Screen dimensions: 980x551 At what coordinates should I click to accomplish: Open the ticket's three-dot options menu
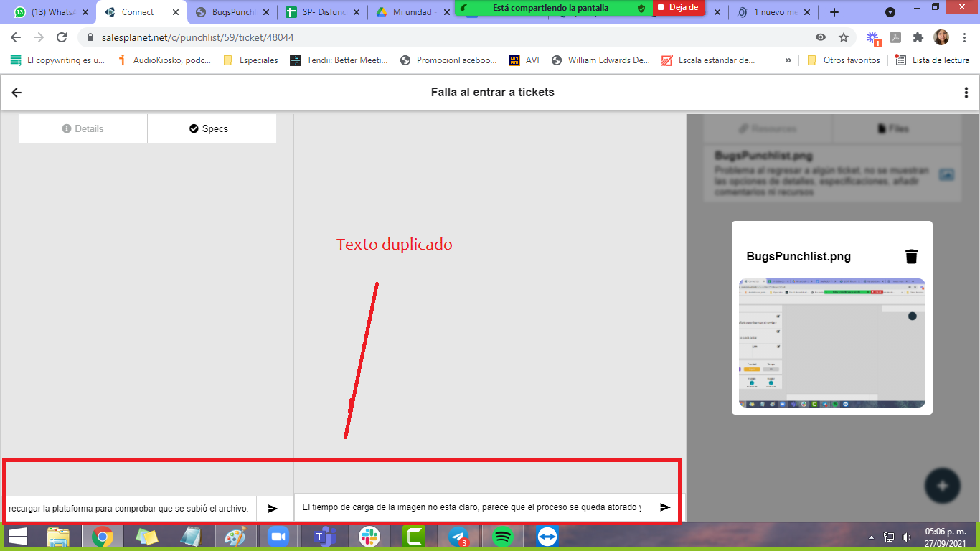[x=966, y=93]
